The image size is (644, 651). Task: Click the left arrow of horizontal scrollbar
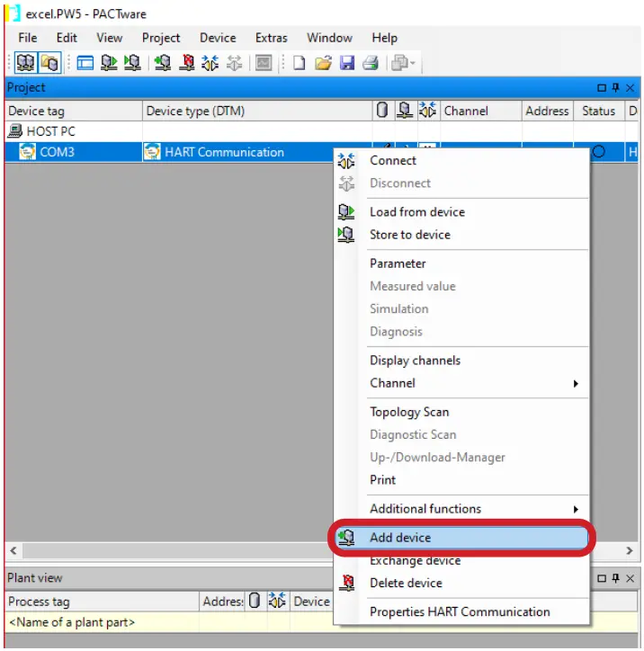click(13, 551)
